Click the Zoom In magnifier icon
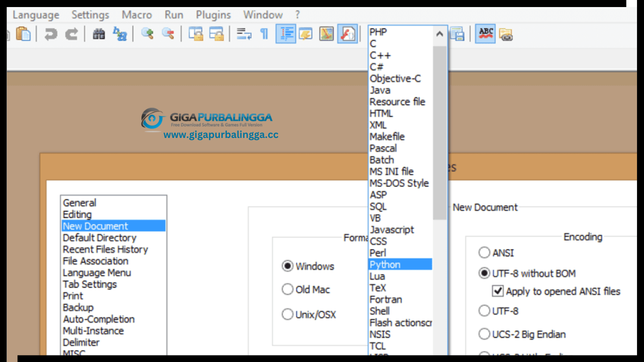The width and height of the screenshot is (644, 362). (147, 34)
